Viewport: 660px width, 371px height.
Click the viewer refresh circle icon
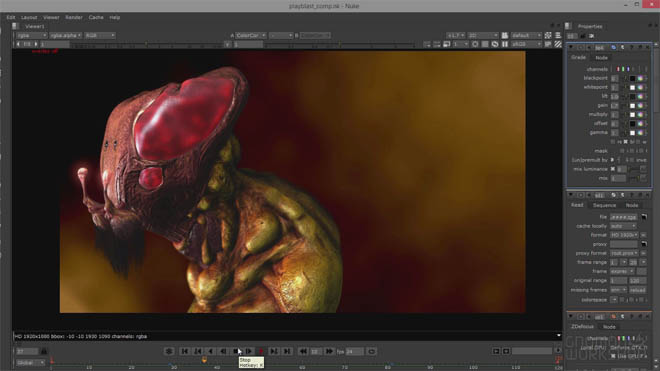coord(475,44)
